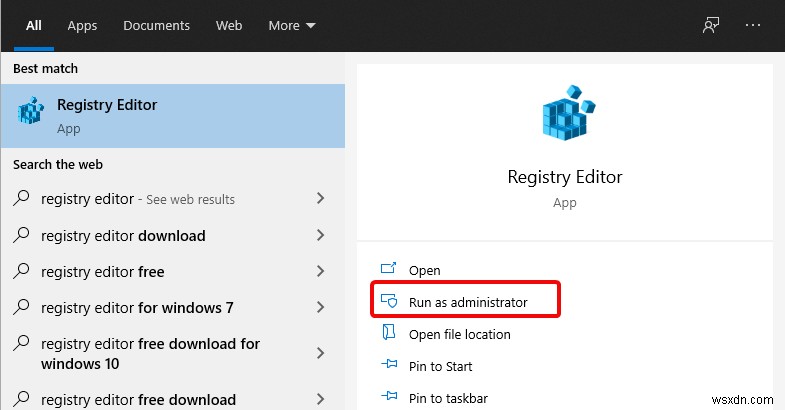Click the Pin to taskbar pin icon

[389, 396]
